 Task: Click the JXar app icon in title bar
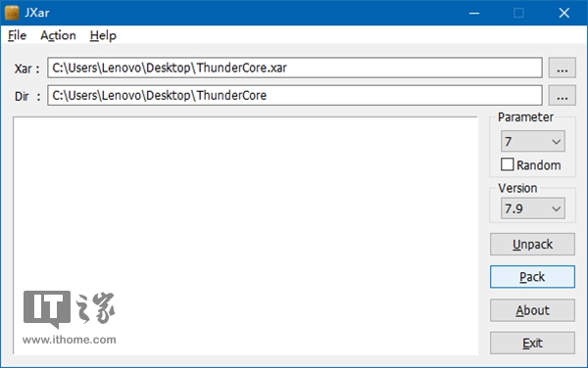pyautogui.click(x=12, y=13)
